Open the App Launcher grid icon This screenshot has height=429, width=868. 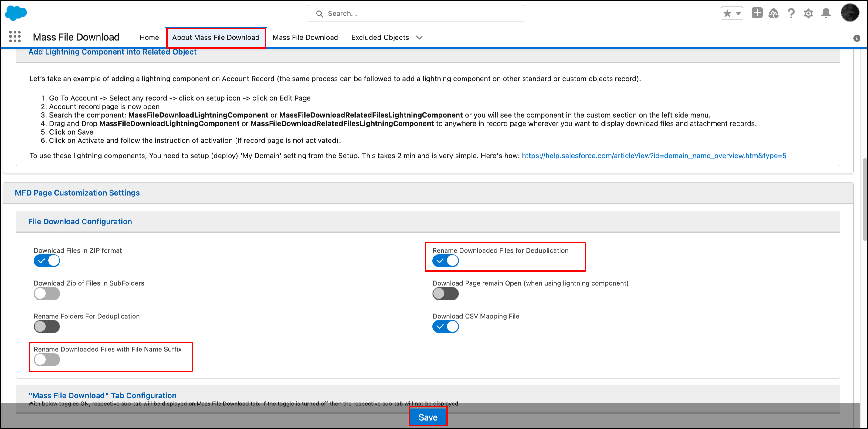pos(15,37)
